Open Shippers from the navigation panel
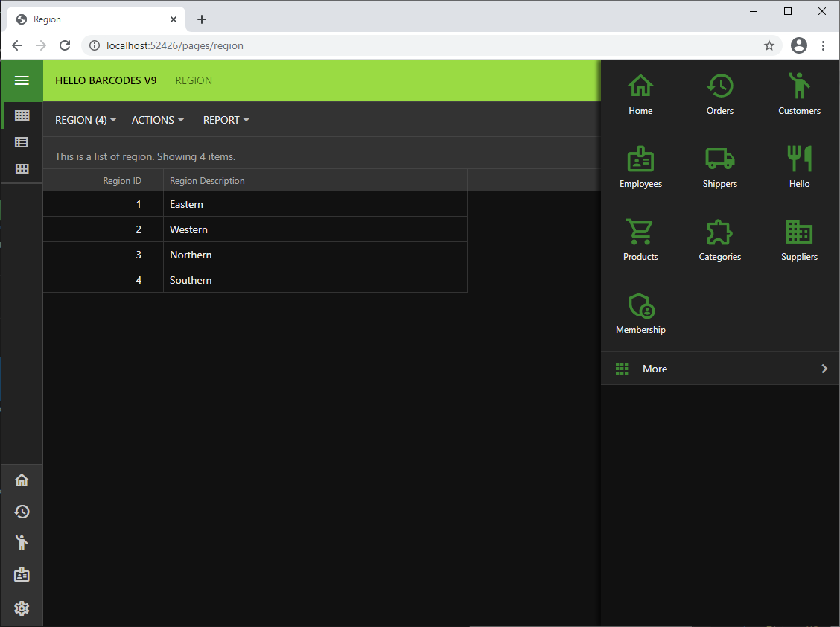 720,168
